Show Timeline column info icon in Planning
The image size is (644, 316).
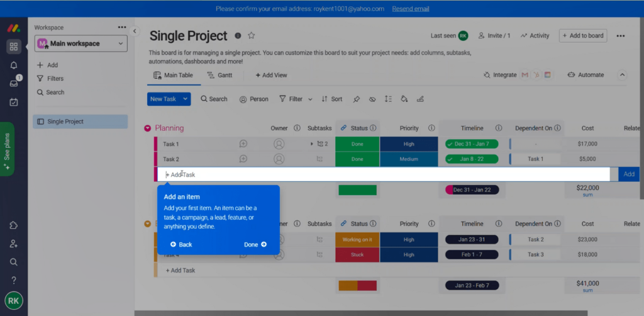coord(499,128)
